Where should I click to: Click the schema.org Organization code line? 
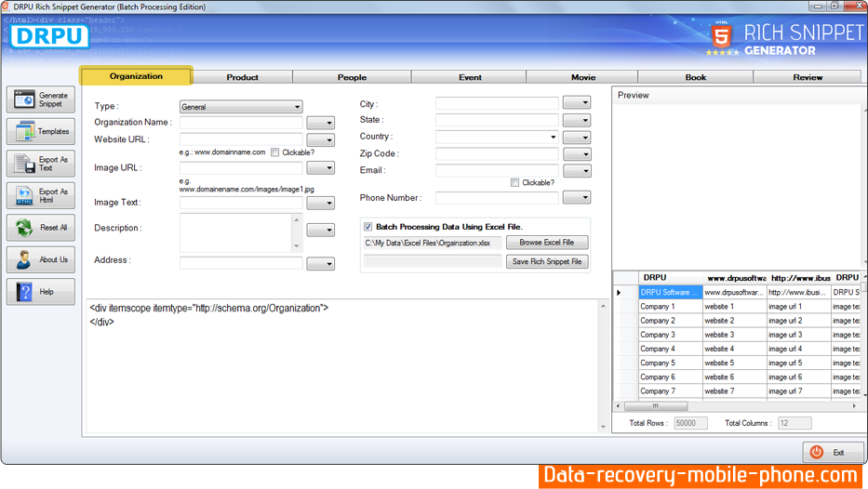tap(209, 308)
